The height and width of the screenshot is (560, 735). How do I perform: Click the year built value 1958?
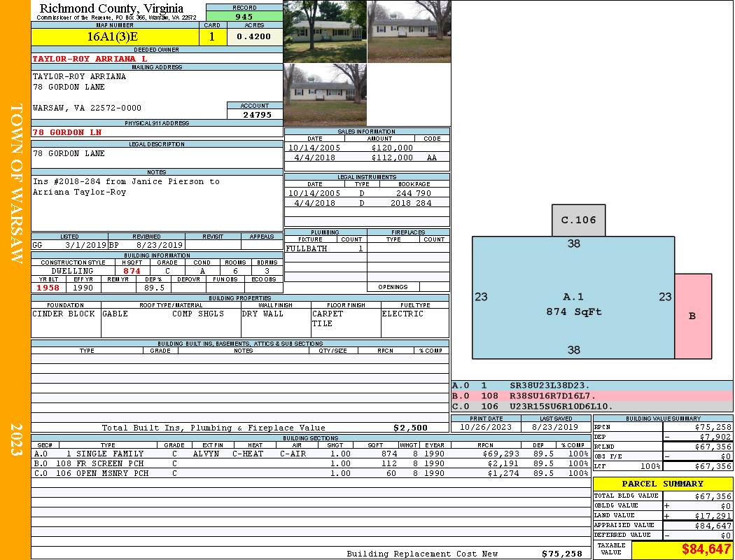(x=49, y=288)
